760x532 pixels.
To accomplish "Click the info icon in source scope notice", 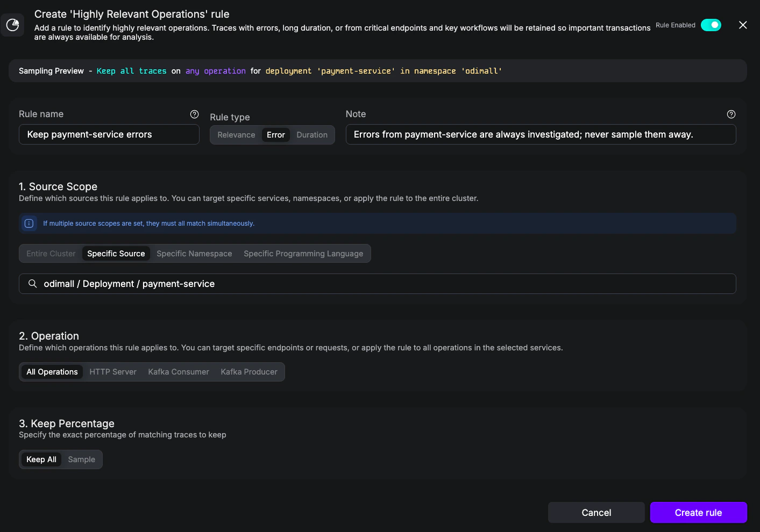I will click(29, 224).
